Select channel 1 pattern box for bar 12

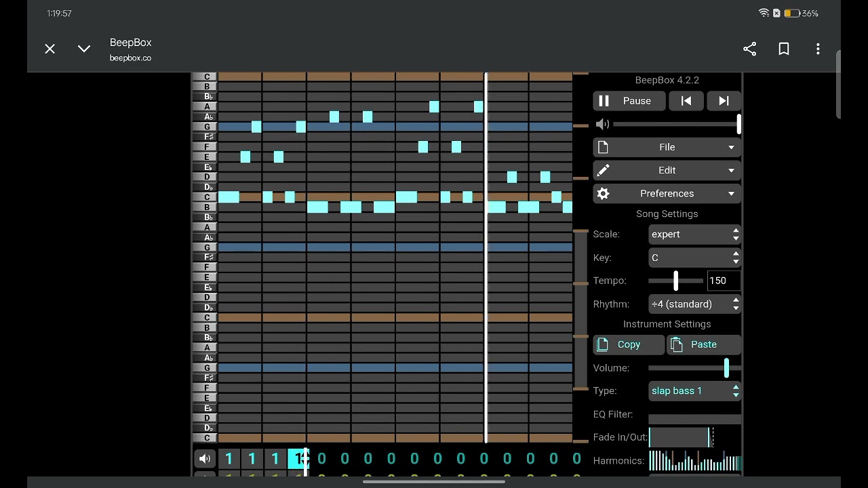[x=484, y=459]
